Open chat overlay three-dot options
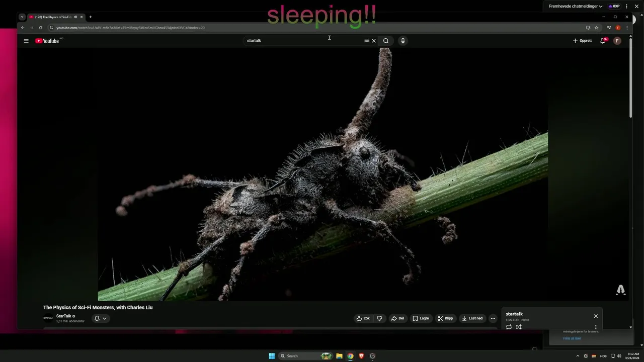The width and height of the screenshot is (644, 362). [x=627, y=6]
